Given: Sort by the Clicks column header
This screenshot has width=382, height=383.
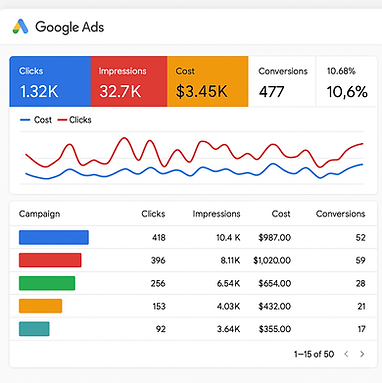Looking at the screenshot, I should coord(153,214).
